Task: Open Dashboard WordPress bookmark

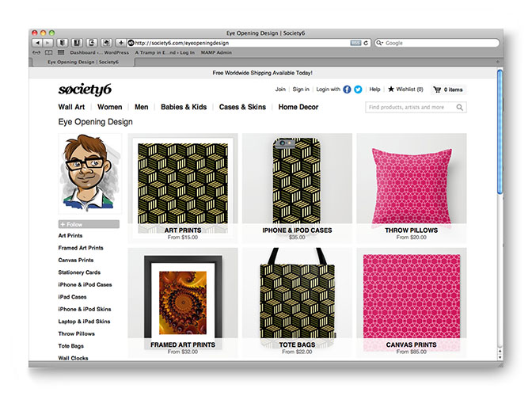Action: tap(100, 52)
